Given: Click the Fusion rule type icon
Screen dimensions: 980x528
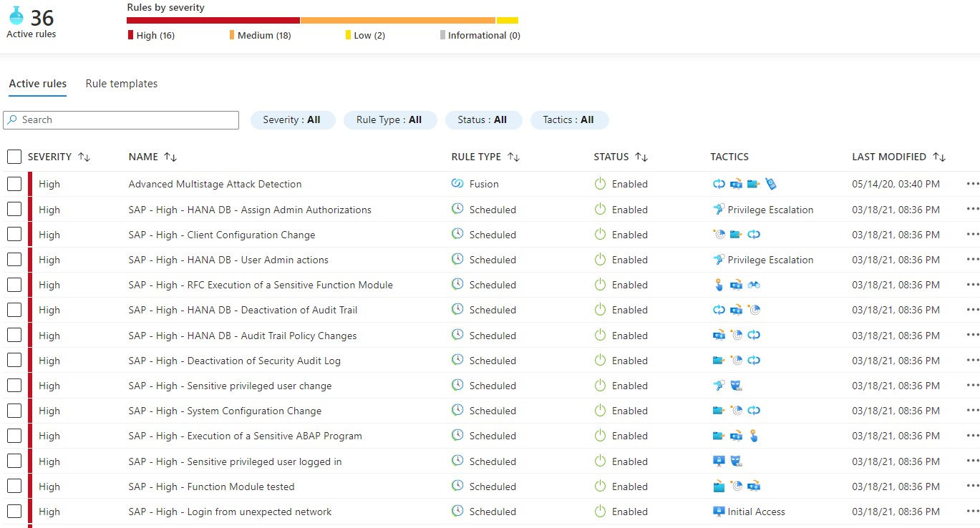Looking at the screenshot, I should 457,184.
